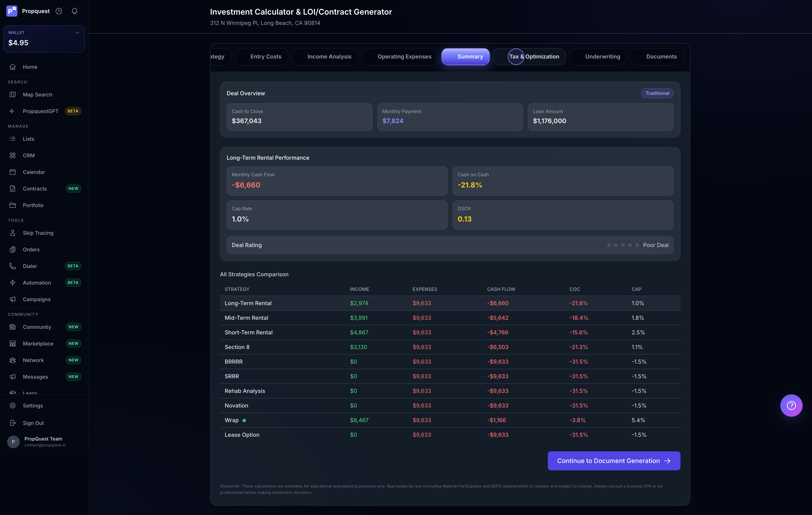Click the CRM grid icon

(x=13, y=155)
